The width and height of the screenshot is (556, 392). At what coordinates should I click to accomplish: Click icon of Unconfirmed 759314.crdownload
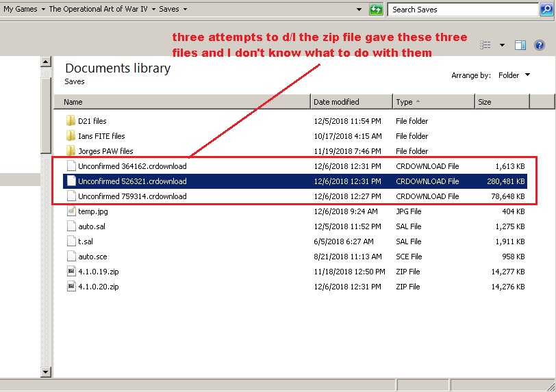[x=71, y=196]
